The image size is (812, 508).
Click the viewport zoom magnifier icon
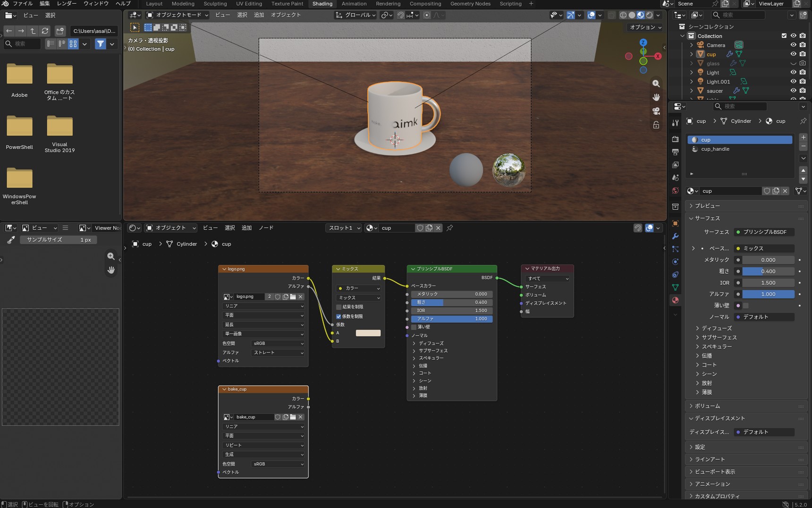tap(656, 84)
